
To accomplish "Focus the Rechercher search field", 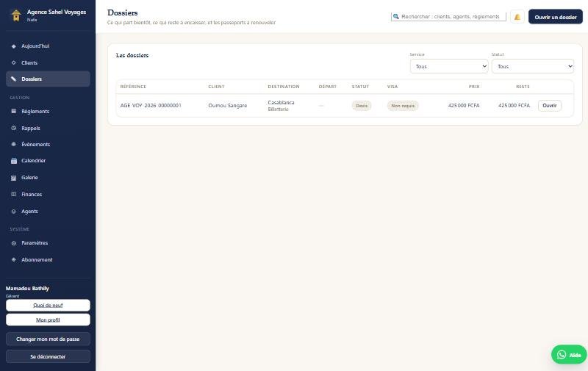I will pos(448,16).
